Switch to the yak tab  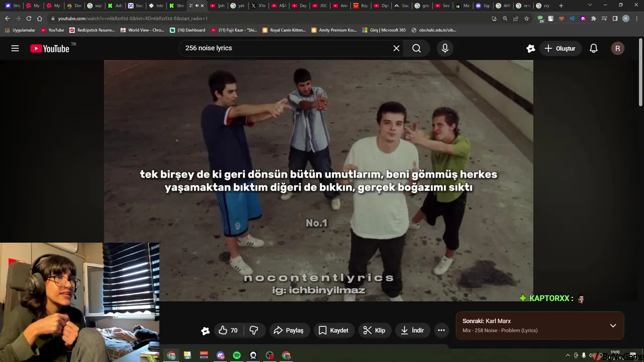point(238,6)
